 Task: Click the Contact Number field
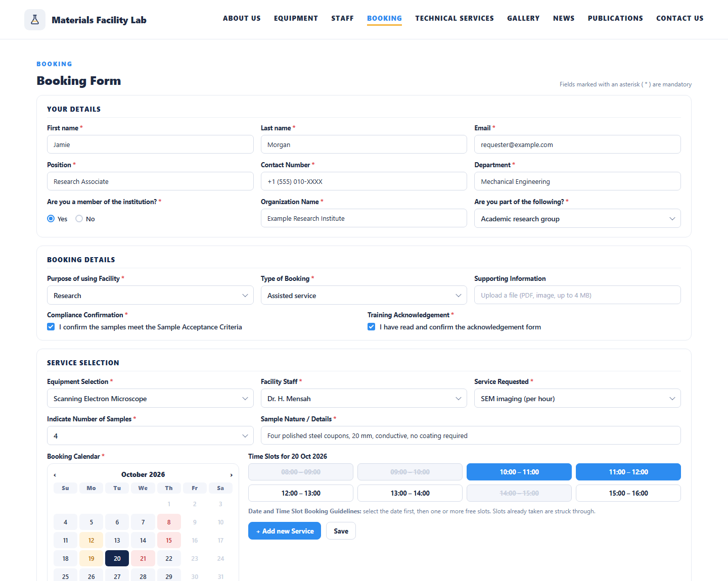[364, 181]
